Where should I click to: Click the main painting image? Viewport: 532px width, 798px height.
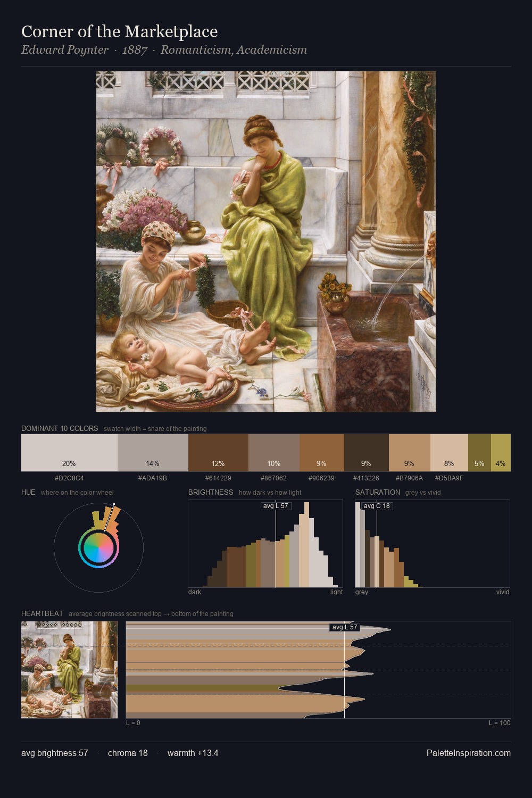(266, 242)
